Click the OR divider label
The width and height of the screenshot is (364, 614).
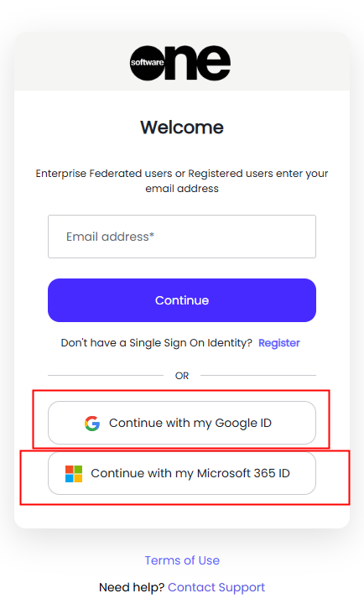click(182, 376)
